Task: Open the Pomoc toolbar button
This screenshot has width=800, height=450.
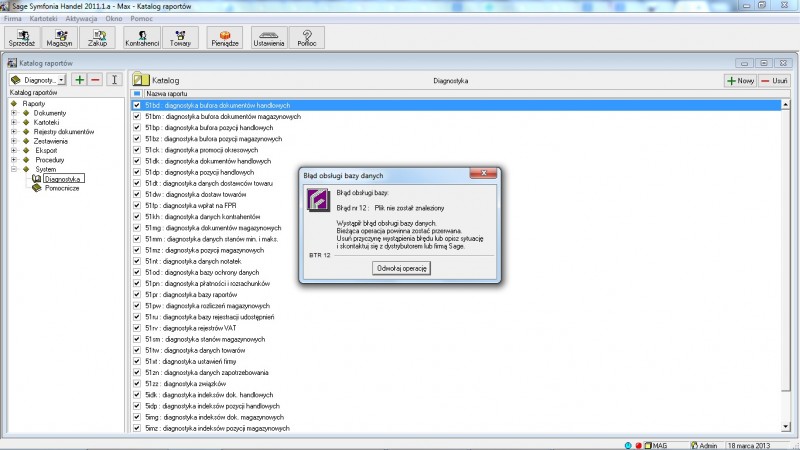Action: [x=307, y=38]
